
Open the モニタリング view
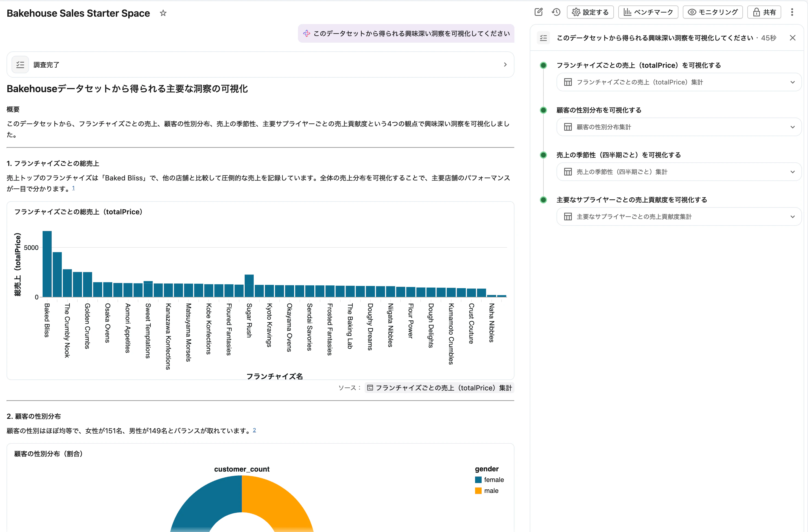click(x=713, y=12)
